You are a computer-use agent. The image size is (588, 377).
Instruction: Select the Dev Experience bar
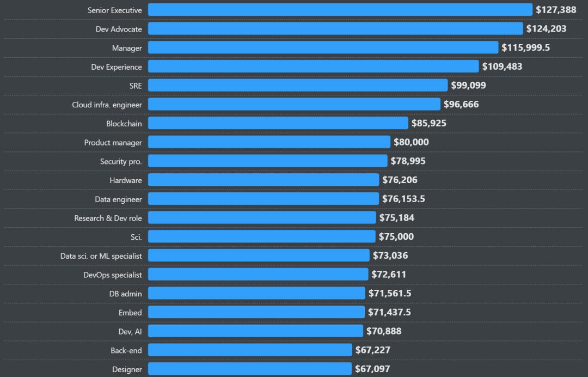[313, 66]
